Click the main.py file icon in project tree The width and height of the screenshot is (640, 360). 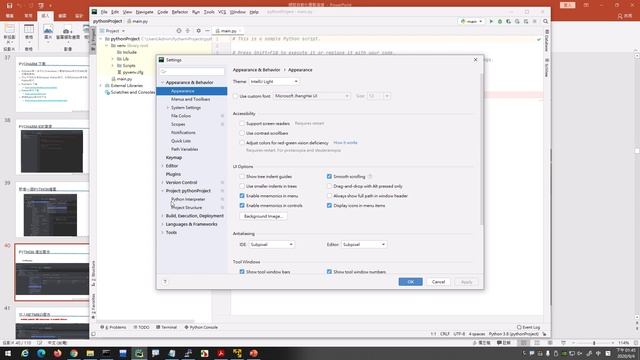point(114,79)
